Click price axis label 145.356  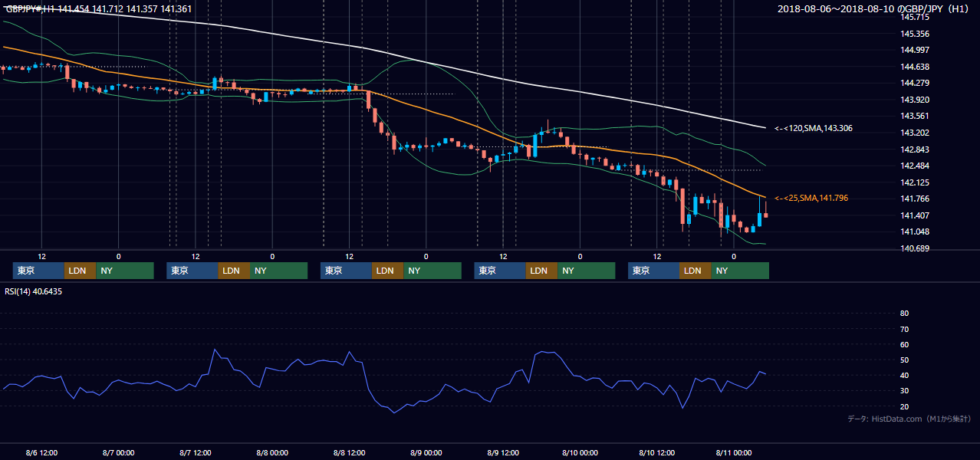(x=915, y=34)
